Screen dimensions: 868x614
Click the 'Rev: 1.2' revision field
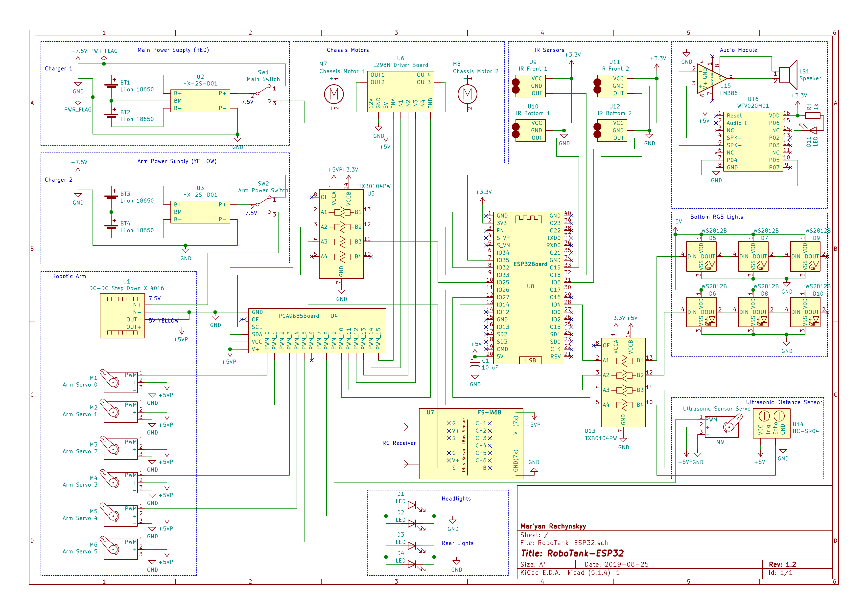(x=782, y=564)
